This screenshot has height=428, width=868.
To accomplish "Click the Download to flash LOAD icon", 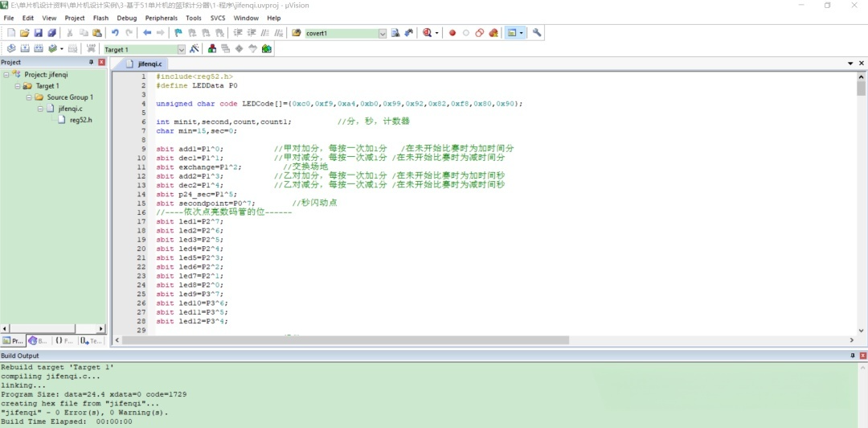I will [x=91, y=49].
